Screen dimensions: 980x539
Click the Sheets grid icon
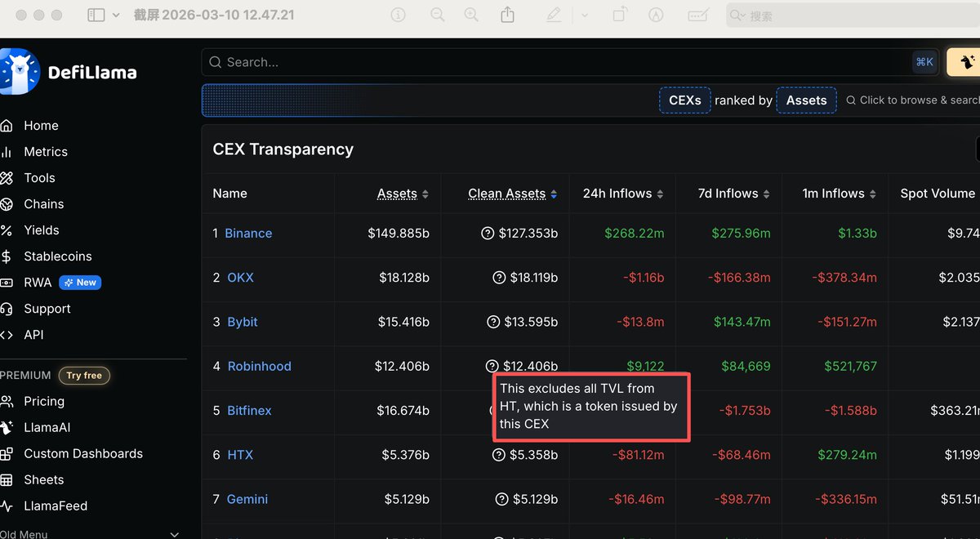[x=7, y=480]
